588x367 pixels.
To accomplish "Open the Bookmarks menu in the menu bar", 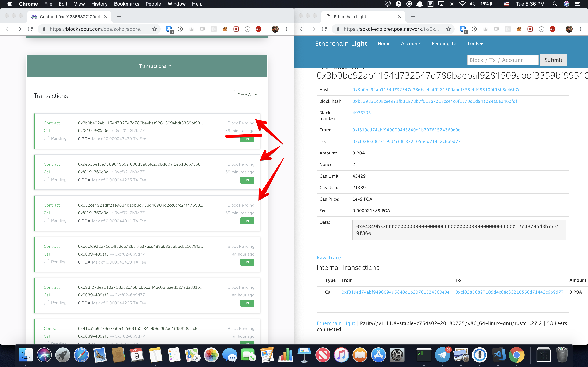I will 126,4.
